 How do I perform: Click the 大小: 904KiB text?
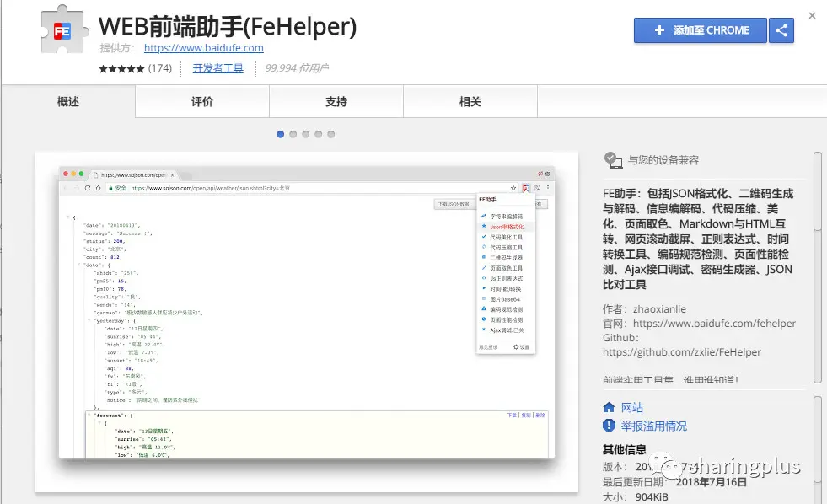click(x=636, y=497)
